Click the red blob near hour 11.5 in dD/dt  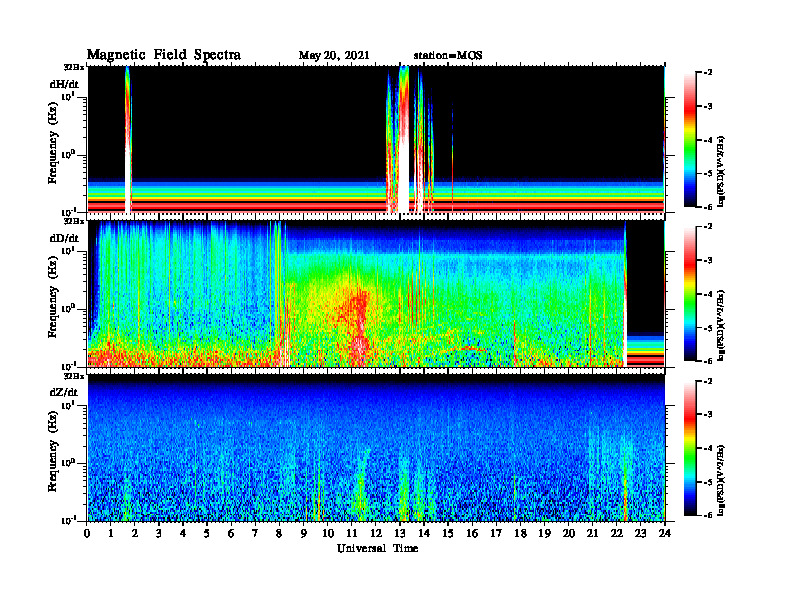pyautogui.click(x=359, y=323)
